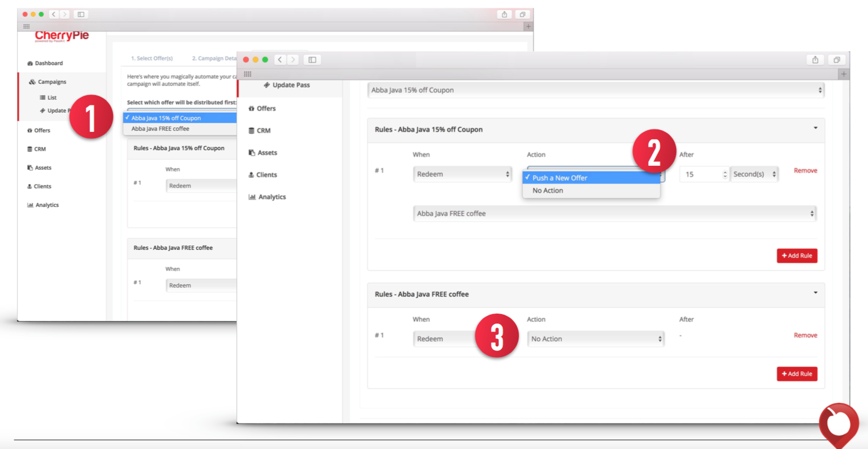Open Clients in the front window sidebar
The image size is (868, 449).
(267, 175)
